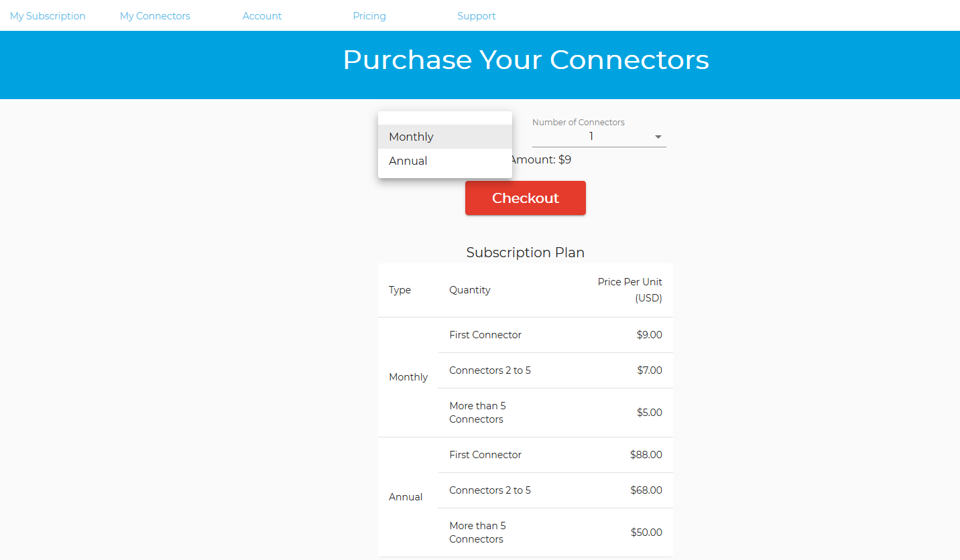
Task: Click the red Checkout button
Action: click(526, 198)
